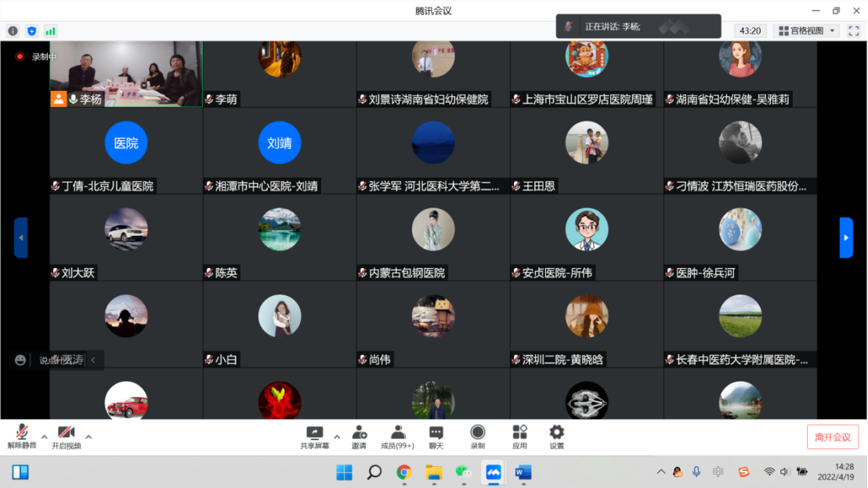The width and height of the screenshot is (868, 488).
Task: Open clock and date 14:28
Action: (836, 472)
